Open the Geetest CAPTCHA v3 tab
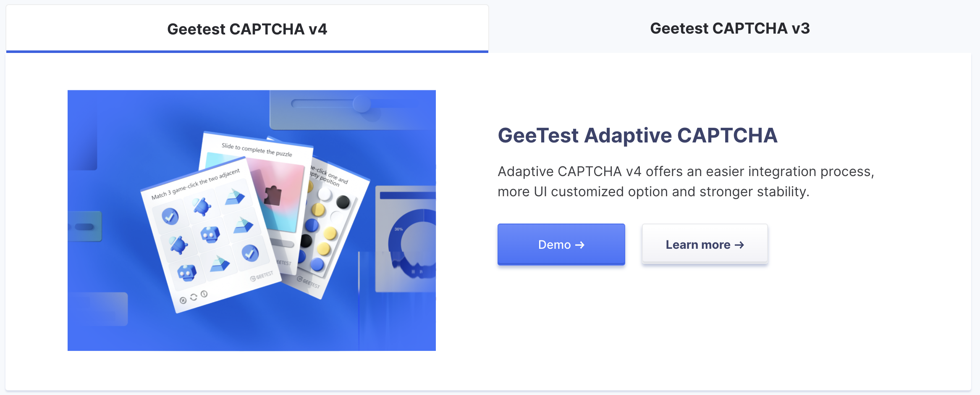The width and height of the screenshot is (980, 395). [x=730, y=28]
